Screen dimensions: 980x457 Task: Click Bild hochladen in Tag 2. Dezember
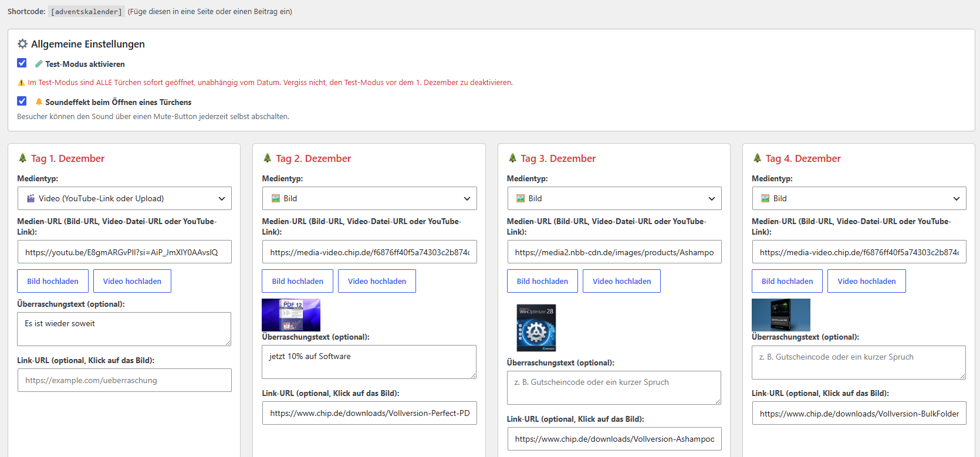click(x=298, y=281)
